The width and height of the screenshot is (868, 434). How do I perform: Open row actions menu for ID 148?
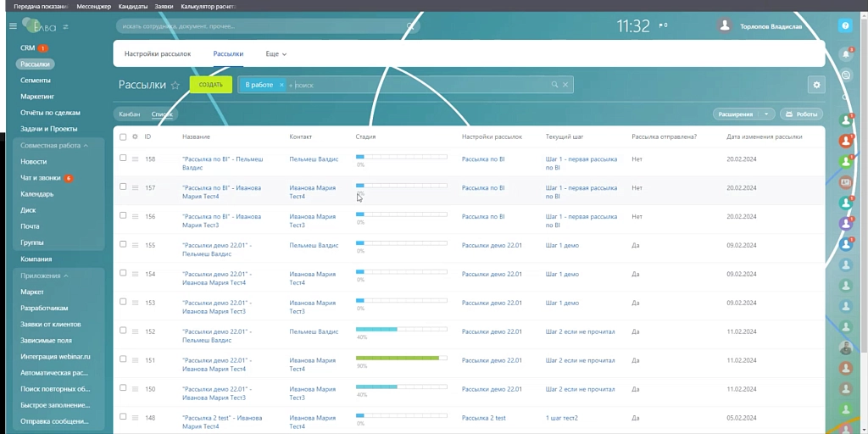click(135, 418)
